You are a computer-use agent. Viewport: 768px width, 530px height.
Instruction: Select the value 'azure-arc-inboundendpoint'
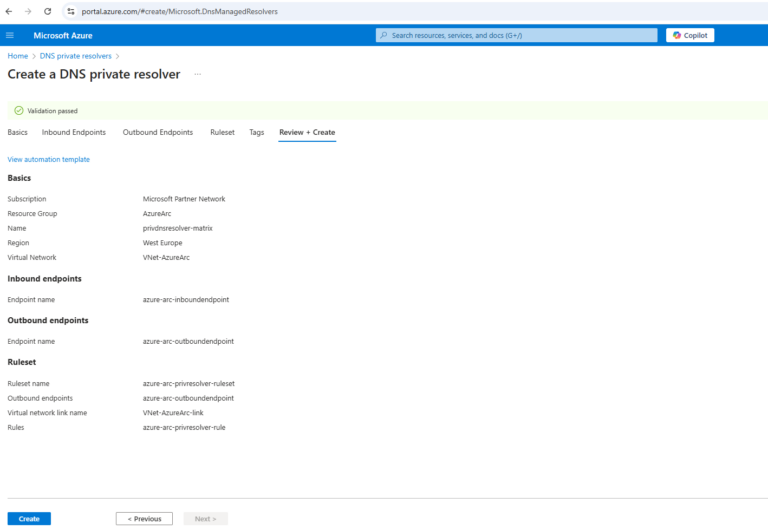(x=186, y=300)
